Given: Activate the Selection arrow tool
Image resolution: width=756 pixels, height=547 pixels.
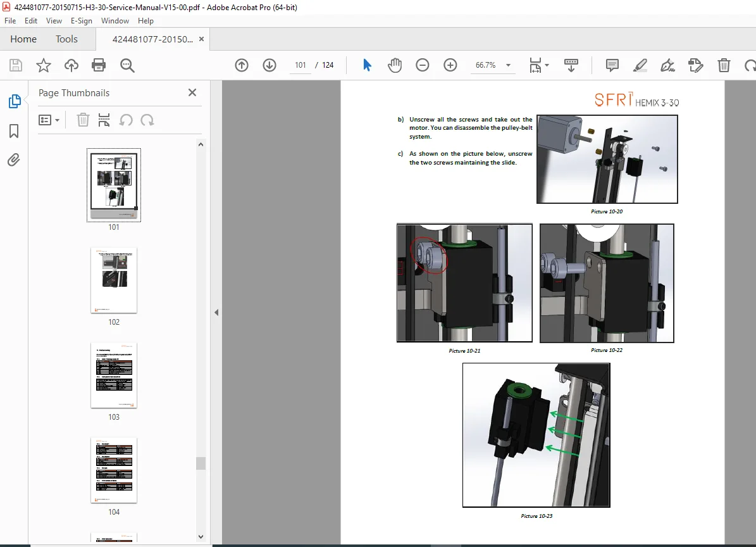Looking at the screenshot, I should [367, 65].
